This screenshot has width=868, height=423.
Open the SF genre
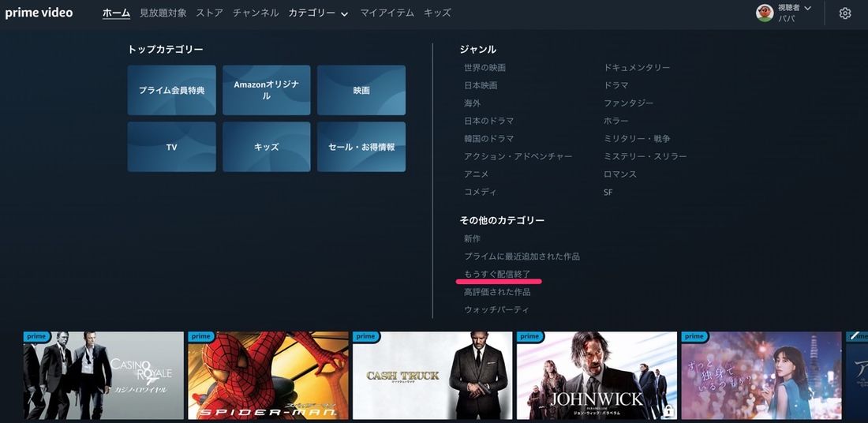608,192
